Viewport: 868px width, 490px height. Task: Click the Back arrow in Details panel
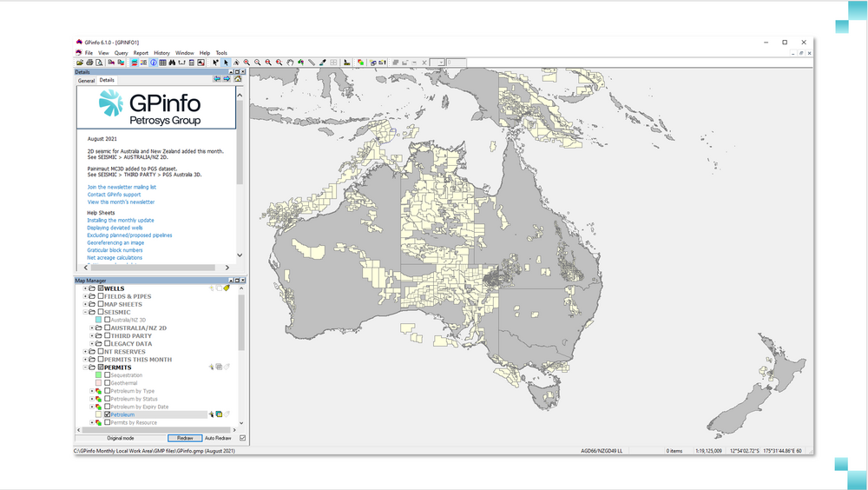[x=217, y=79]
